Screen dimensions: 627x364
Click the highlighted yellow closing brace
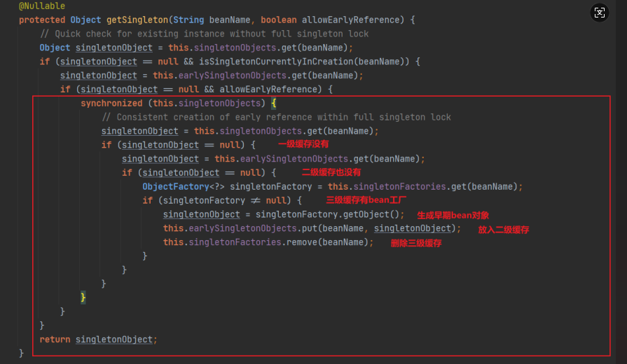coord(83,297)
